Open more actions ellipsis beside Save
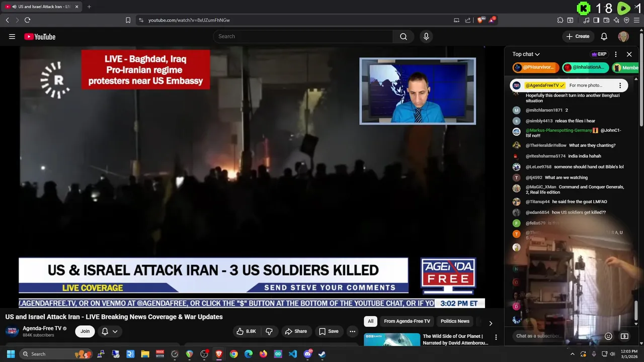 [x=353, y=331]
